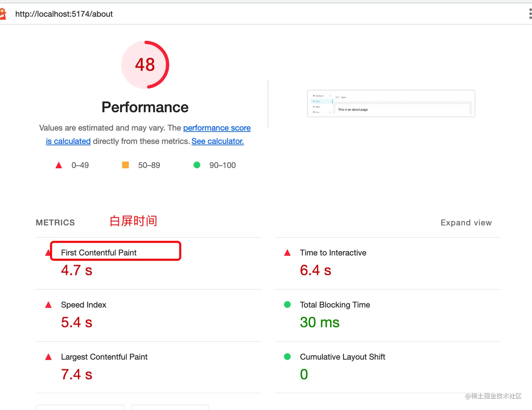
Task: Click the orange square in the score legend
Action: pos(125,165)
